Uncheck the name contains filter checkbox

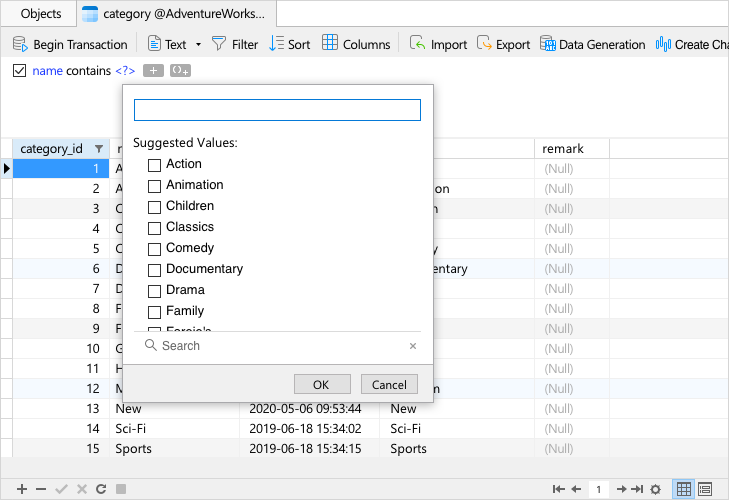[x=19, y=71]
